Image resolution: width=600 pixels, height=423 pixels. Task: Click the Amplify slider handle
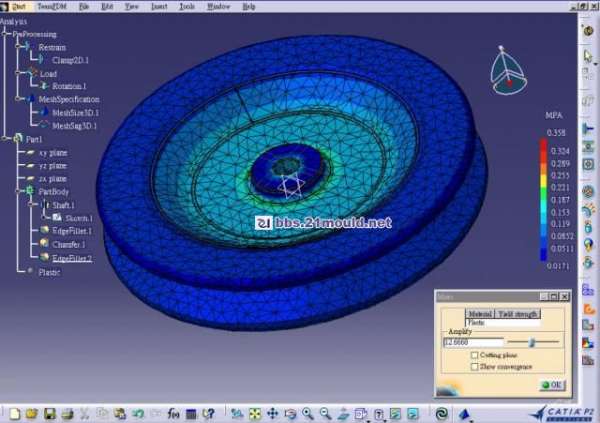tap(531, 342)
